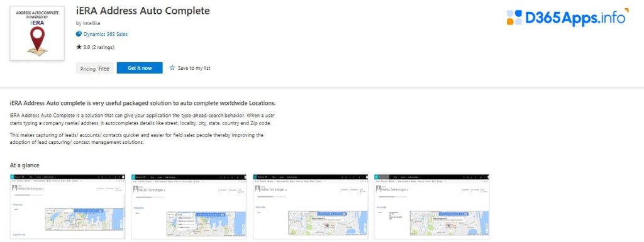Open the third At a glance screenshot
The height and width of the screenshot is (242, 644).
click(x=311, y=207)
